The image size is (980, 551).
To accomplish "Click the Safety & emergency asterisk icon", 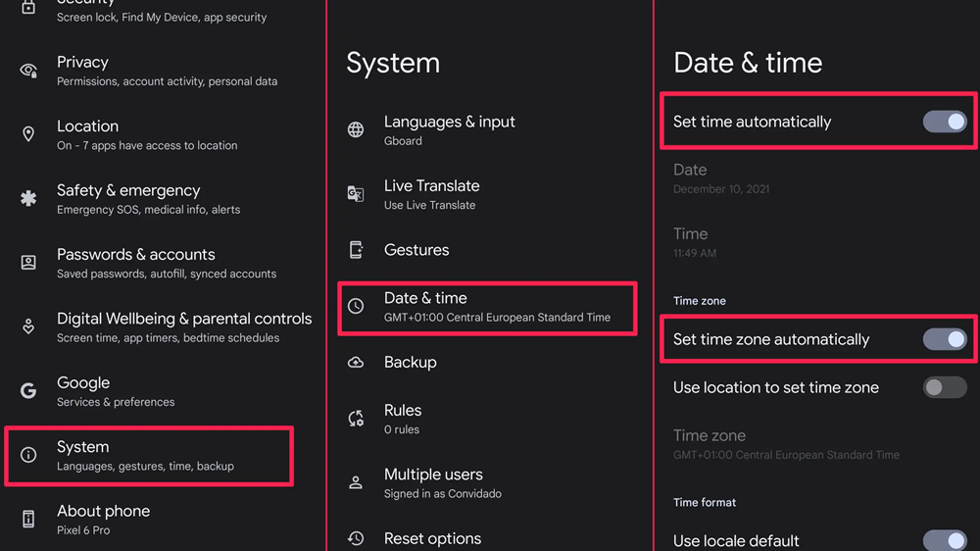I will pyautogui.click(x=28, y=198).
